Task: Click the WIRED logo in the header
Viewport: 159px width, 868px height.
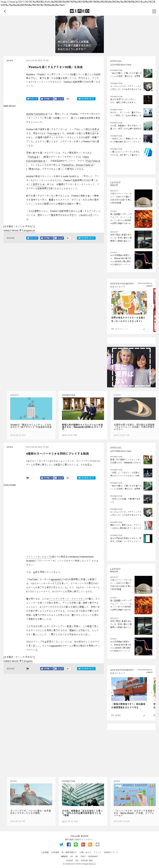Action: point(80,11)
